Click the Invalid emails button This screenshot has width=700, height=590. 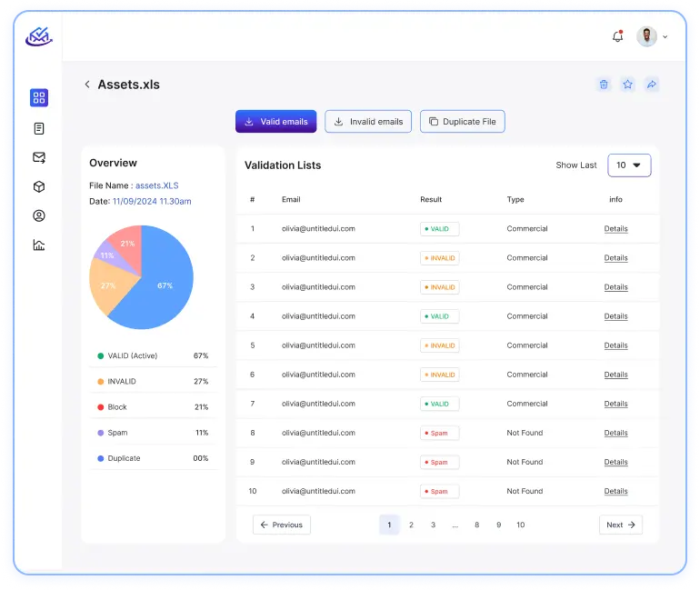368,122
